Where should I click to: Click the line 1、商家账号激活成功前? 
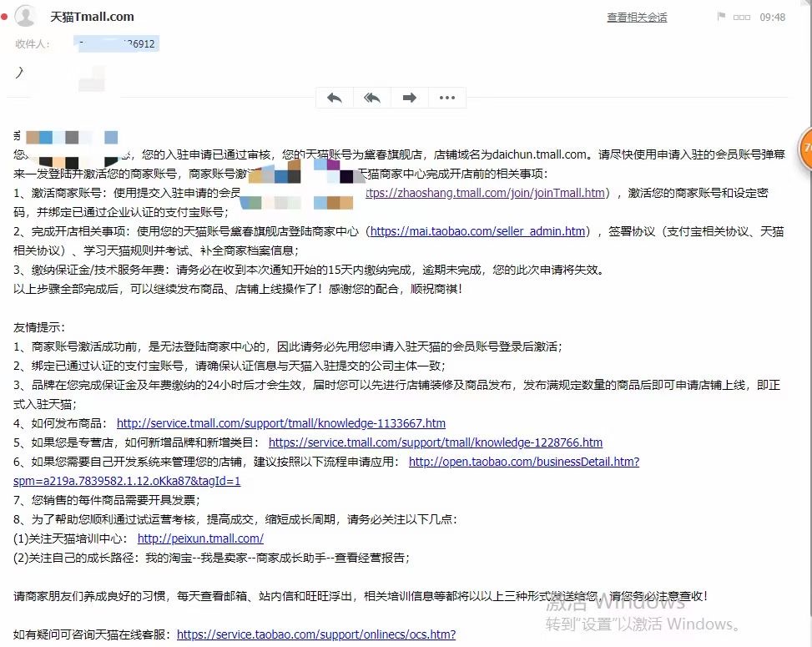pyautogui.click(x=288, y=346)
